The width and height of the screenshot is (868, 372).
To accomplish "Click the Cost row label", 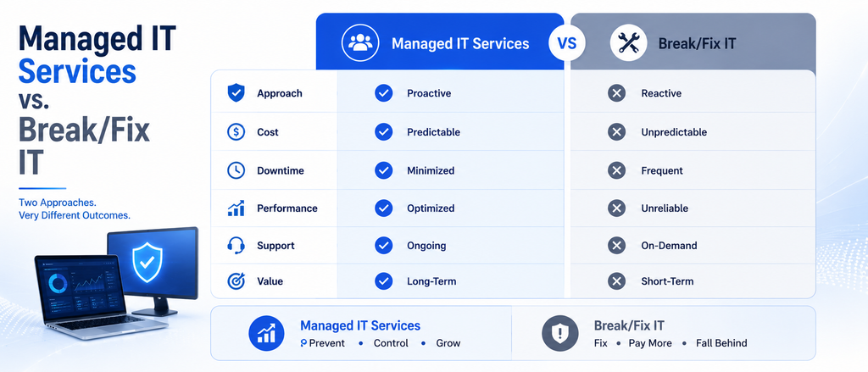I will (x=268, y=132).
